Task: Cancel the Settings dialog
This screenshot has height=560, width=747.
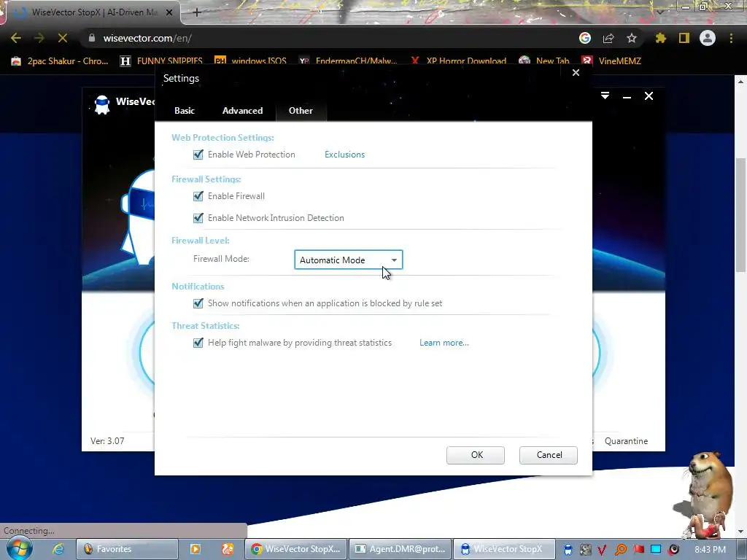Action: (549, 455)
